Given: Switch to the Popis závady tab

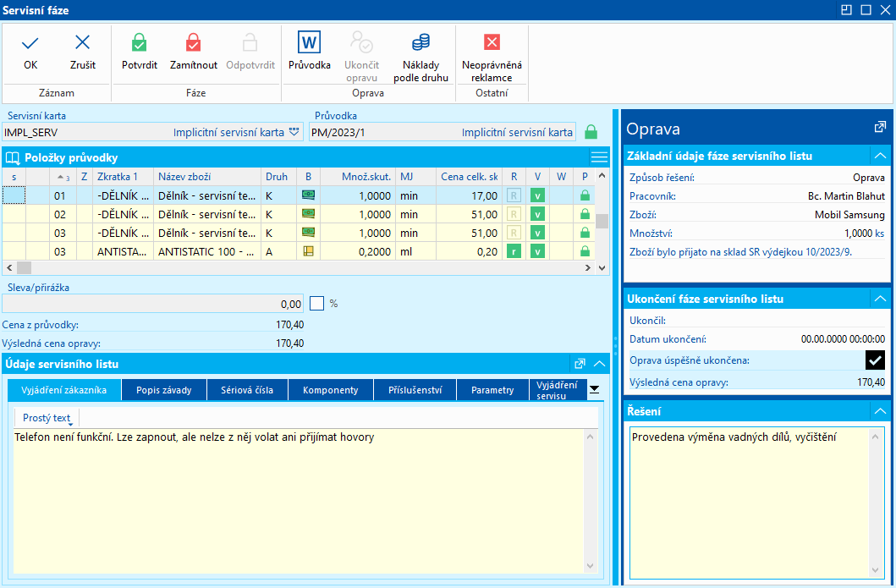Looking at the screenshot, I should pos(164,390).
